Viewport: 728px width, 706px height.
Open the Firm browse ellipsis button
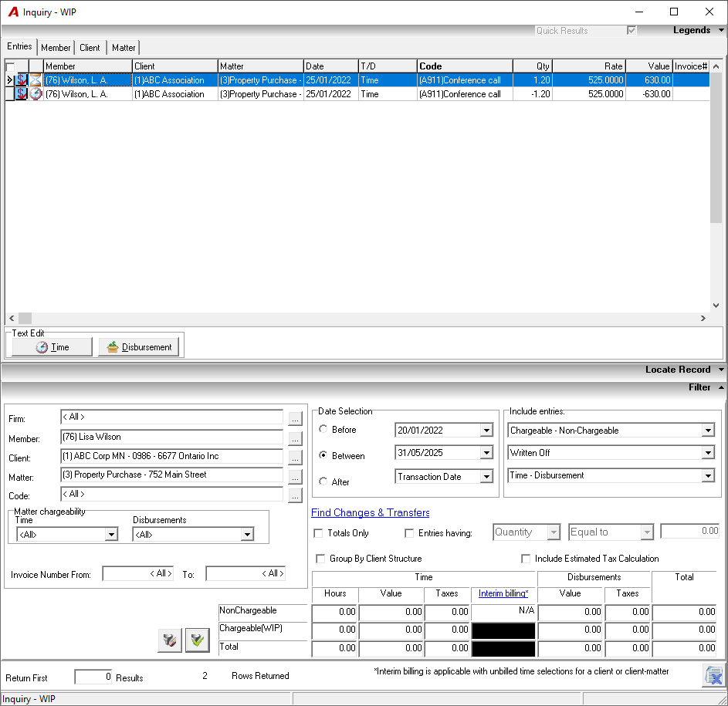[x=295, y=419]
